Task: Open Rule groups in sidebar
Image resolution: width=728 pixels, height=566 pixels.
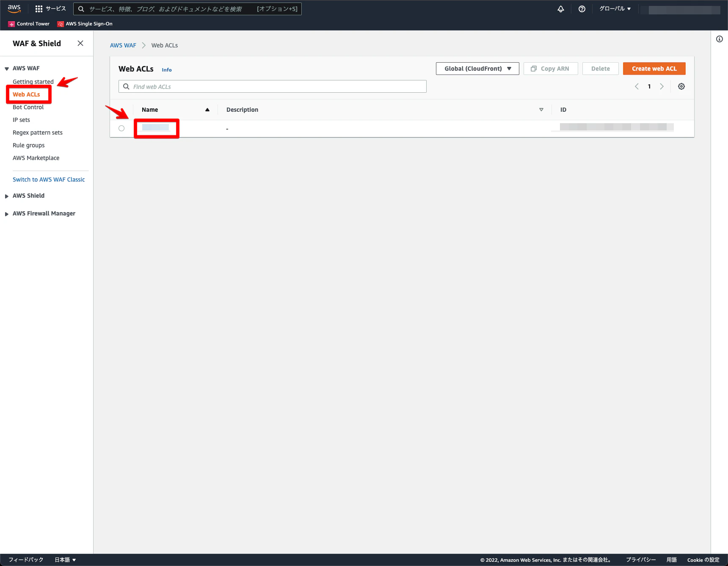Action: pos(28,145)
